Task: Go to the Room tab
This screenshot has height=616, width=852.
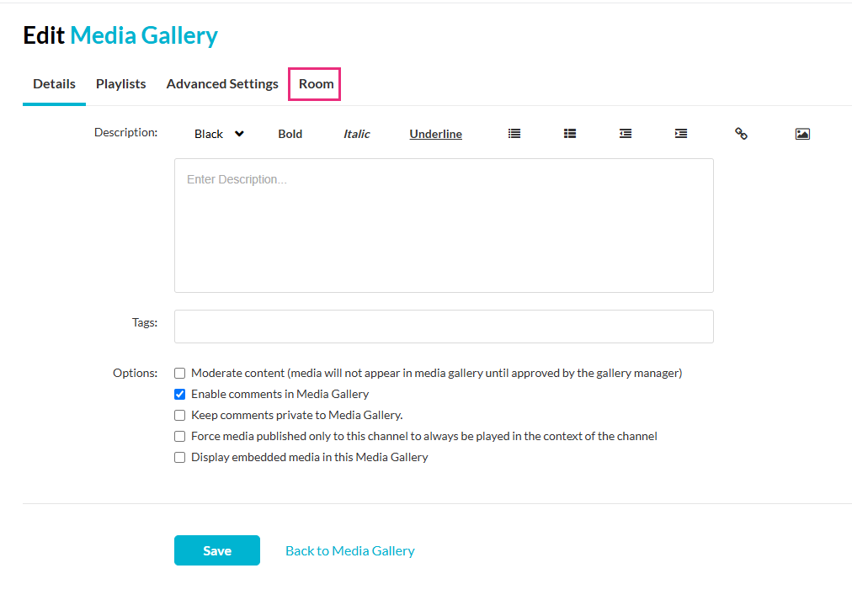Action: click(x=316, y=84)
